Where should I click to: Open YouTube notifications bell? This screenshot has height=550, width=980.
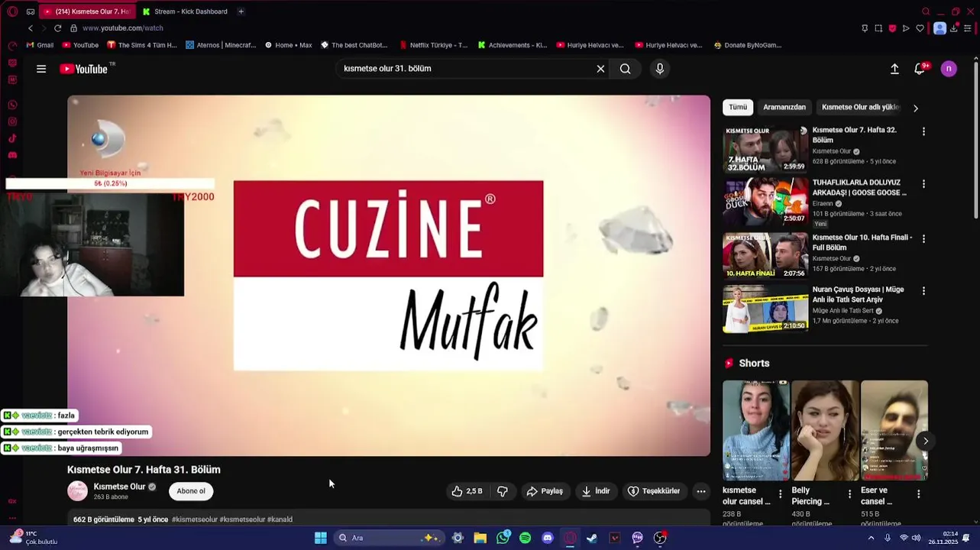click(920, 69)
